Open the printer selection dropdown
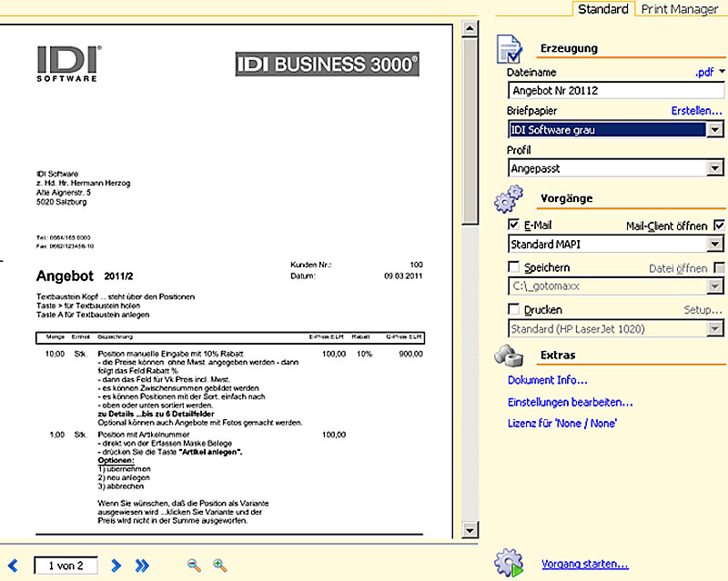The width and height of the screenshot is (728, 581). coord(715,328)
